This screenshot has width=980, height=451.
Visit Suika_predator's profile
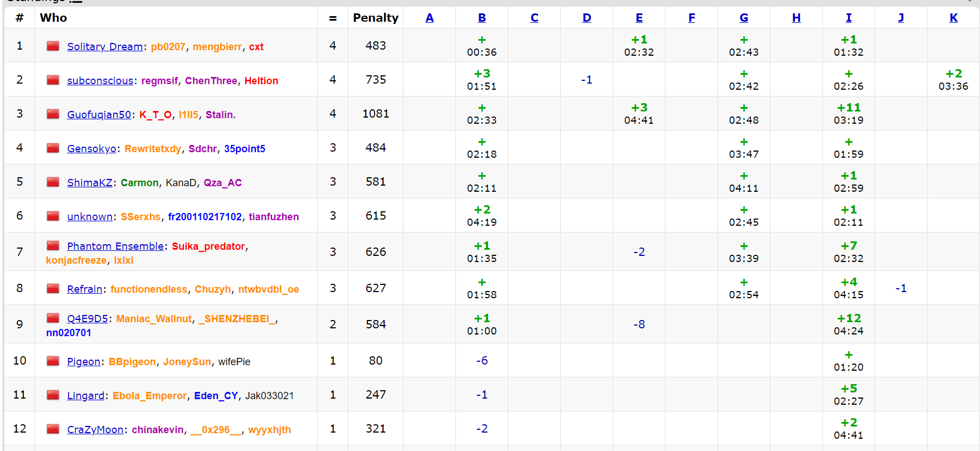[x=208, y=246]
